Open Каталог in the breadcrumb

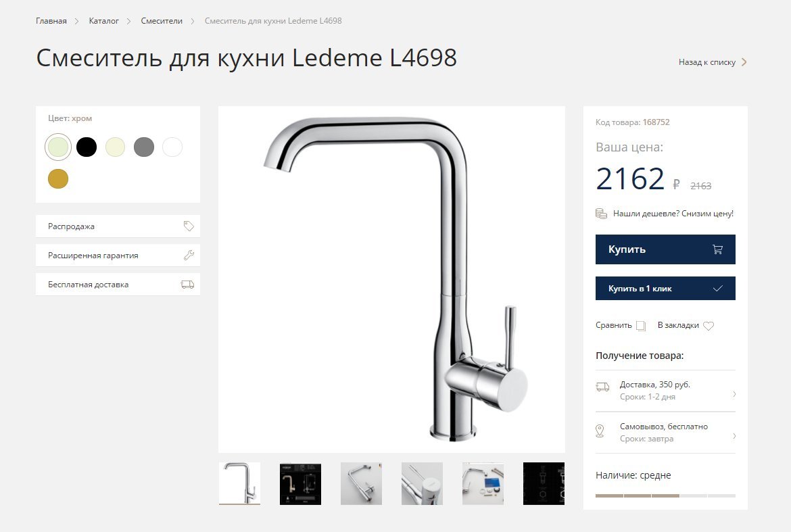point(104,21)
